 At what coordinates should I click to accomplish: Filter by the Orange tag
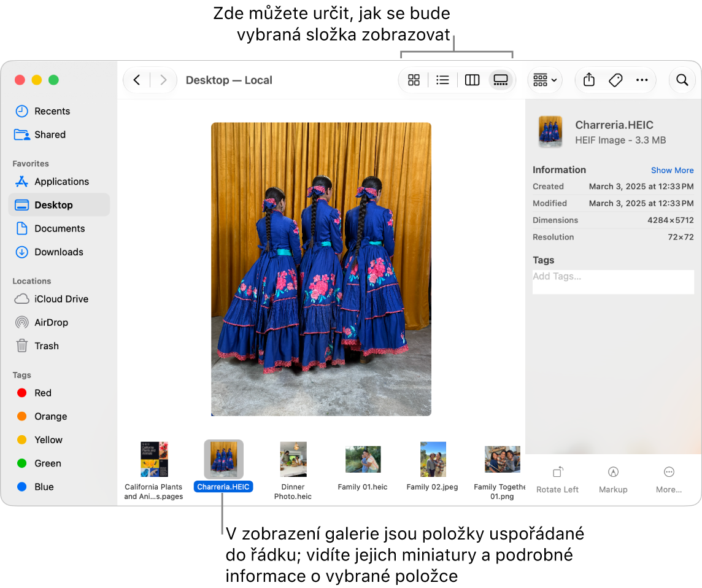(x=59, y=416)
